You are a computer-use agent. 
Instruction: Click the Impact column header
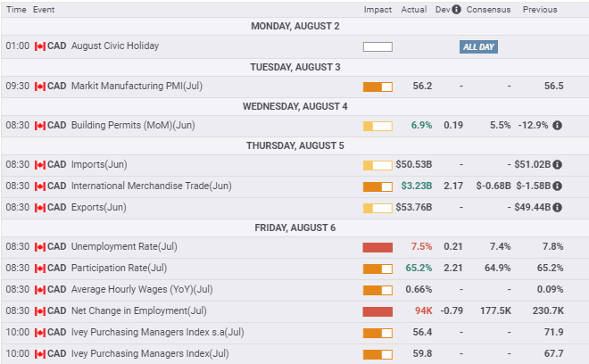(377, 10)
